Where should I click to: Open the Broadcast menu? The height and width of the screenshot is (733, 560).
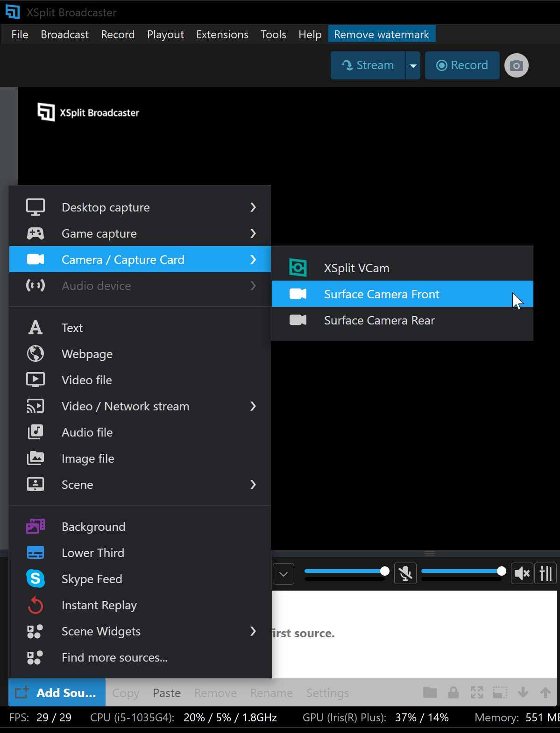pyautogui.click(x=65, y=35)
